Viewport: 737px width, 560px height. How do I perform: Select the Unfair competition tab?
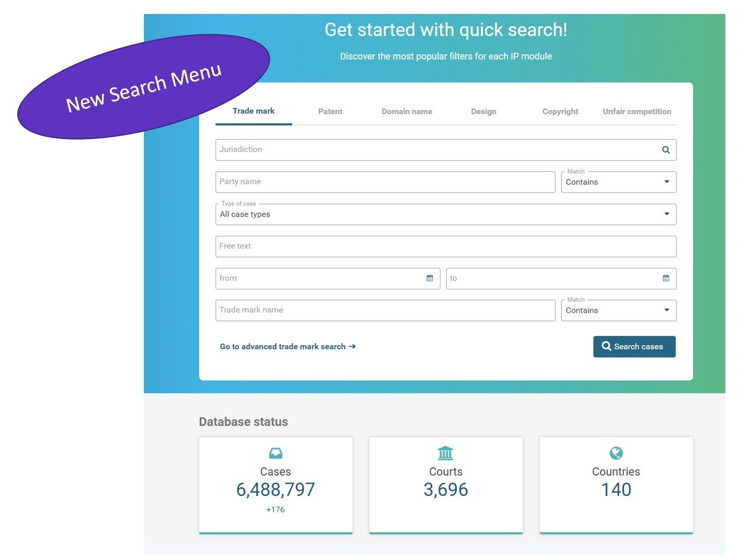pyautogui.click(x=637, y=112)
